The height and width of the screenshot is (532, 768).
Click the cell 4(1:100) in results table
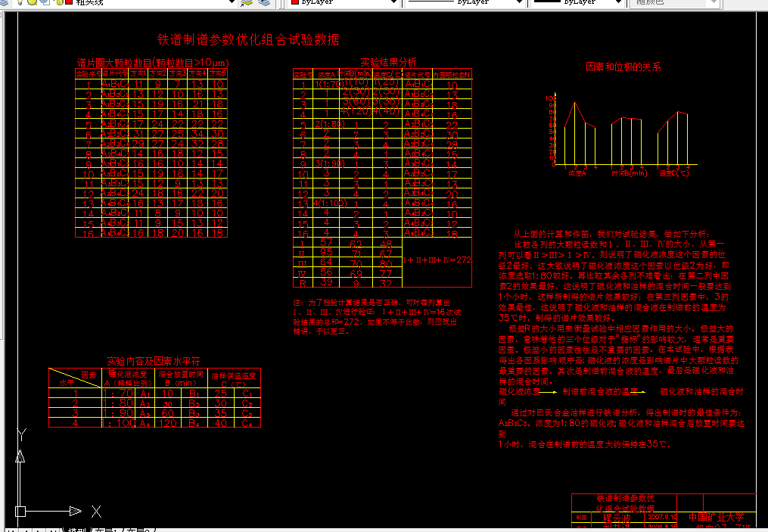click(330, 203)
